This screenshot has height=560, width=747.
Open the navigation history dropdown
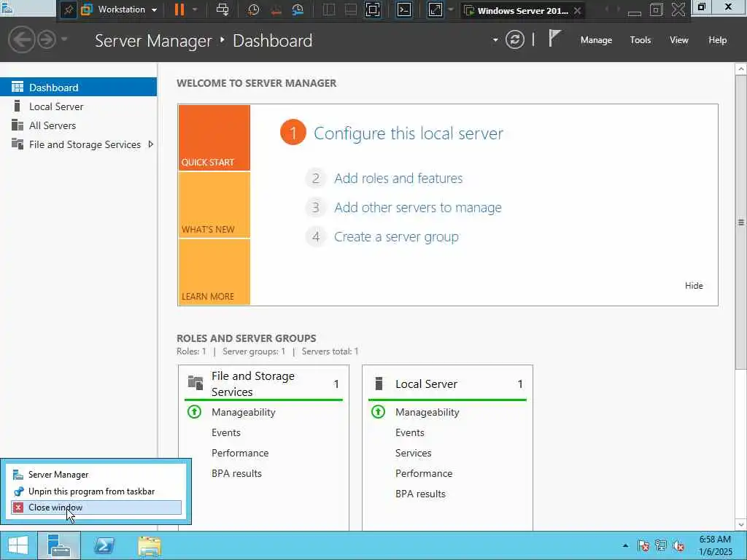click(64, 39)
